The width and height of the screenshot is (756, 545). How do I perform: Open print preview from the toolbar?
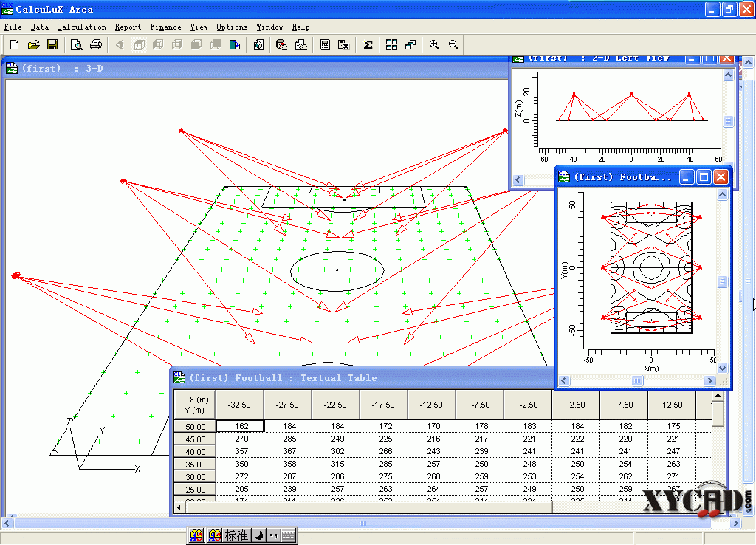[x=76, y=45]
